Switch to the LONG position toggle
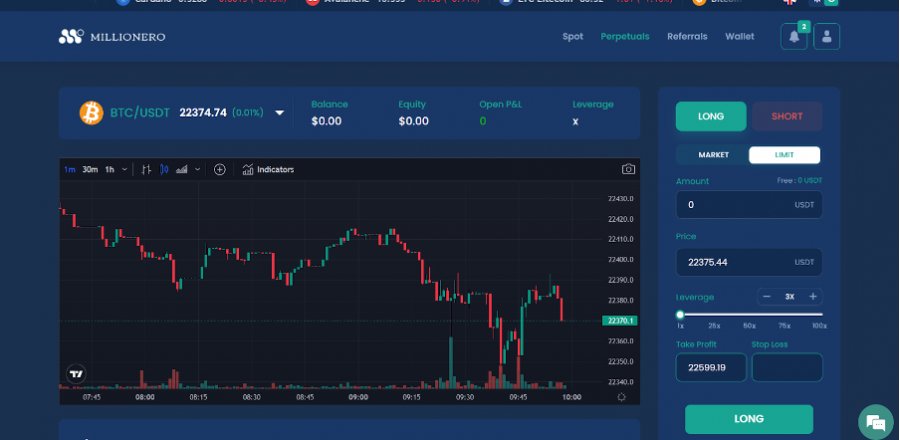900x440 pixels. (x=711, y=116)
